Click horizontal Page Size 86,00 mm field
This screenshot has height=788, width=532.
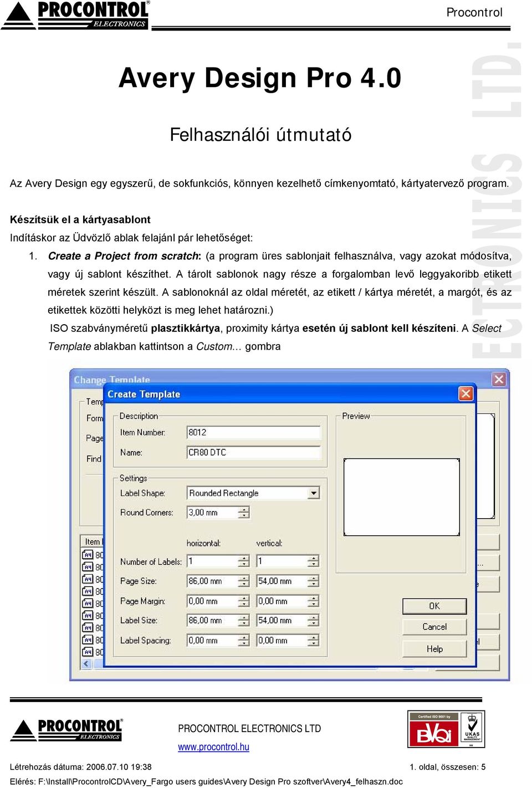[212, 581]
